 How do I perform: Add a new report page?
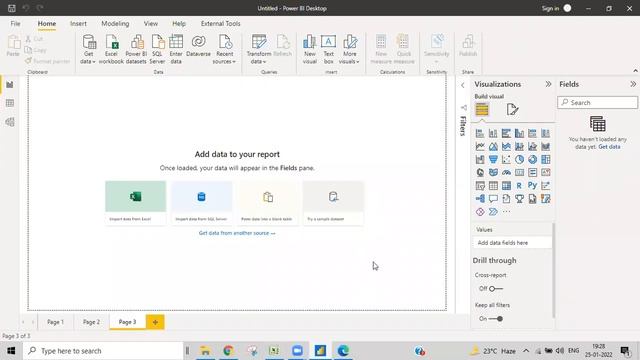(x=155, y=322)
